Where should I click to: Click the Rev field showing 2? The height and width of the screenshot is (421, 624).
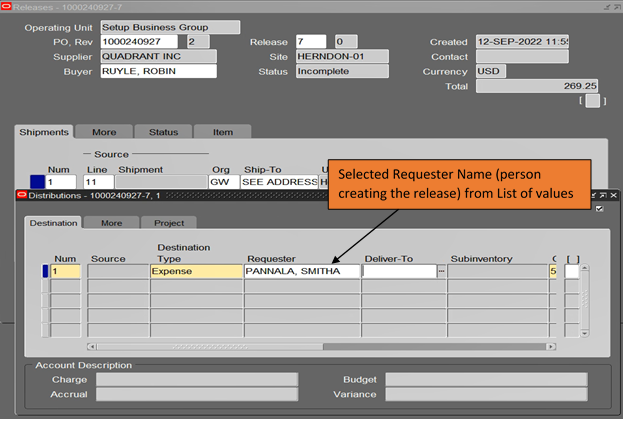pos(198,42)
